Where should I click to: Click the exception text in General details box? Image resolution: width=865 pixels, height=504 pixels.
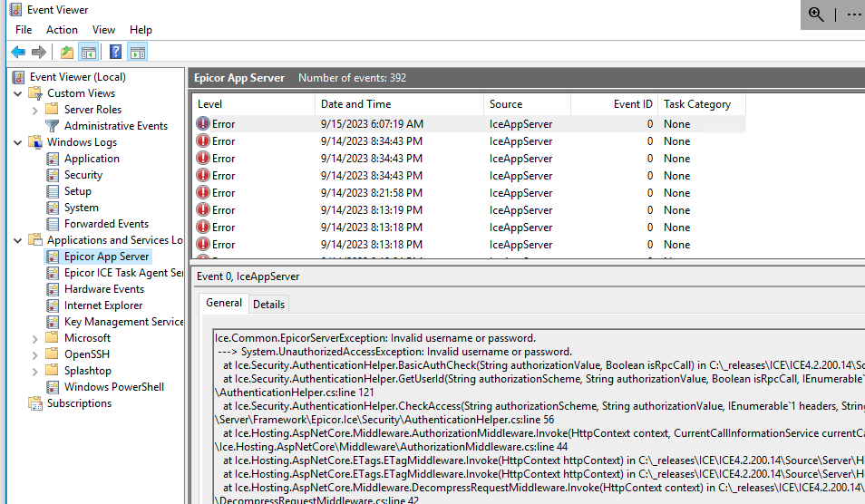point(539,419)
